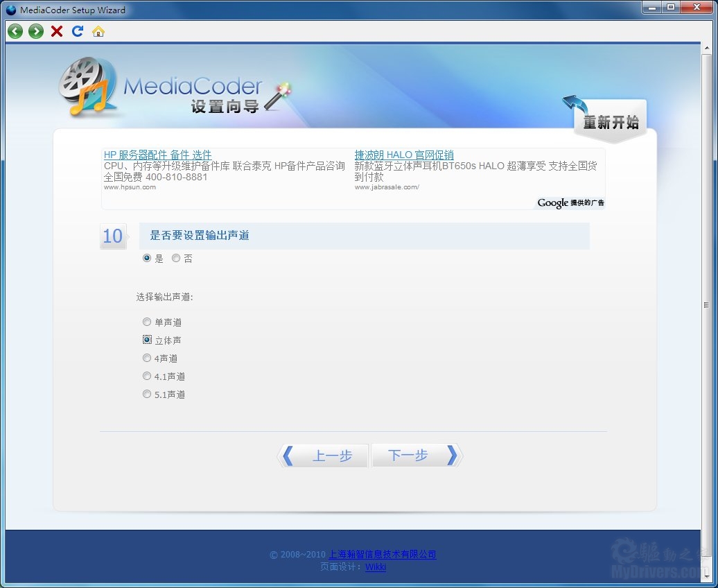Click the 重新开始 restart button
This screenshot has height=588, width=718.
point(610,121)
